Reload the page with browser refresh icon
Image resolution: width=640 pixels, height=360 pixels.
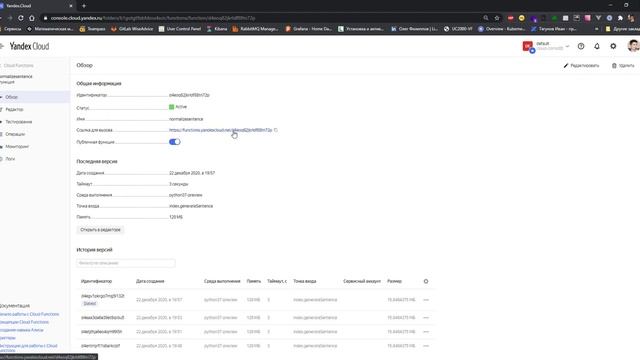coord(20,18)
